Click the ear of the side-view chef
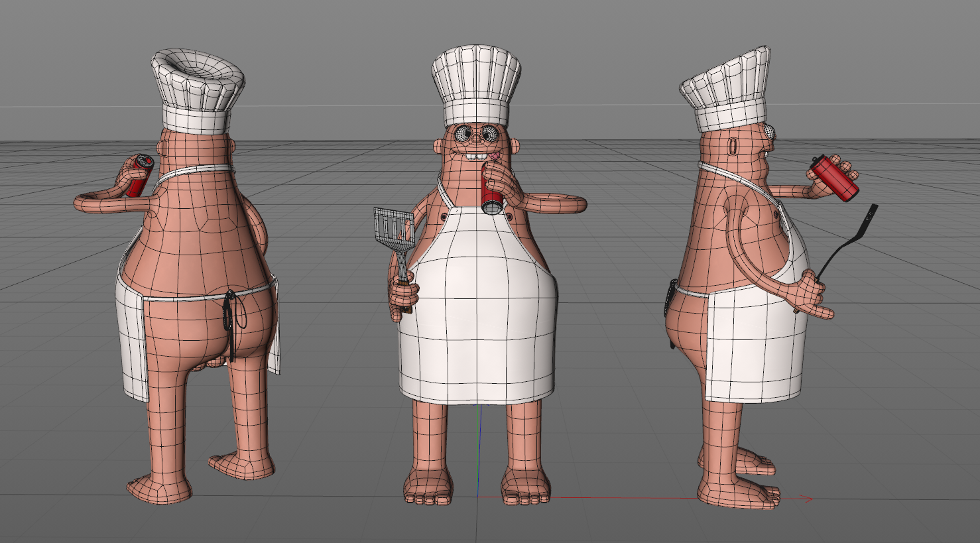This screenshot has height=543, width=980. 734,145
